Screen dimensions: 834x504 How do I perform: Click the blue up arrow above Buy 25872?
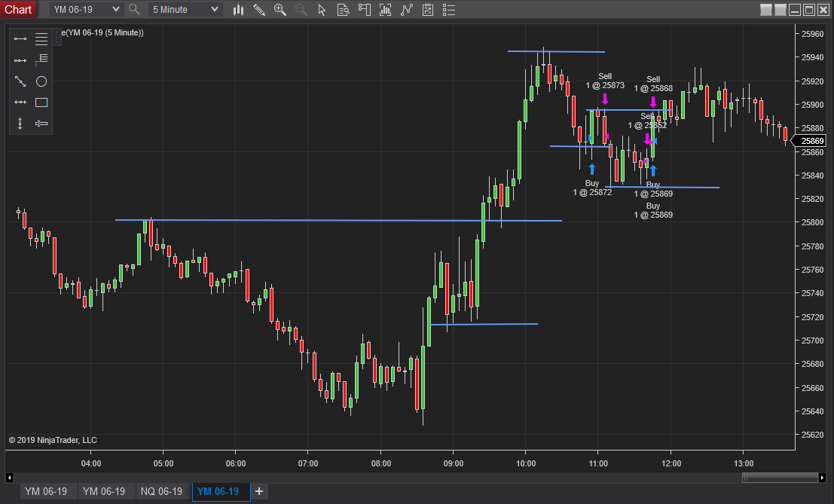tap(592, 169)
